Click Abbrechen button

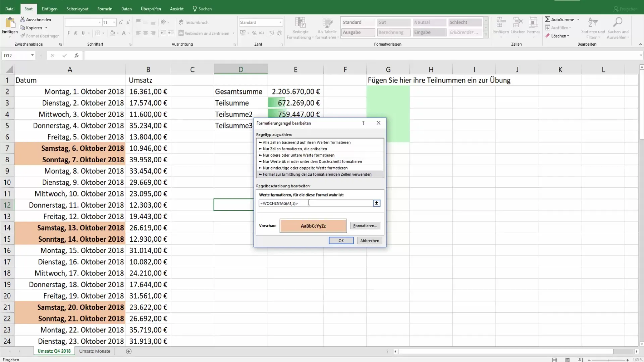tap(370, 241)
